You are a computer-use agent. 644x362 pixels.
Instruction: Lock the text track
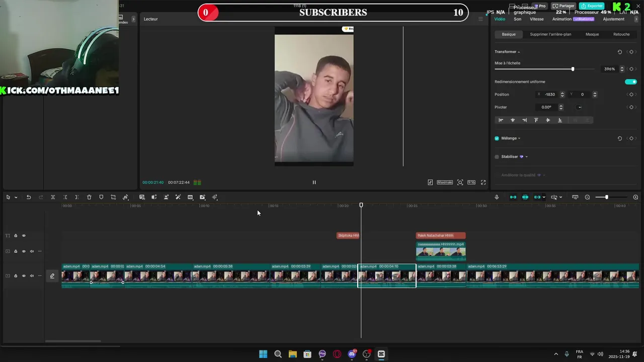16,235
